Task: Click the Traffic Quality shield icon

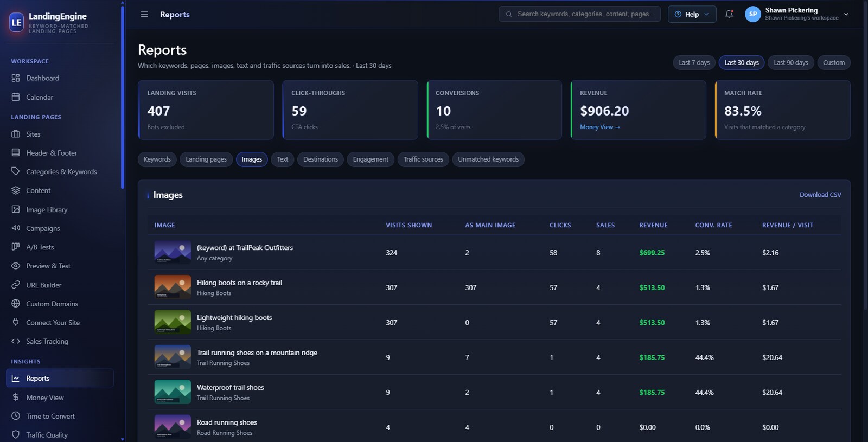Action: (x=16, y=435)
